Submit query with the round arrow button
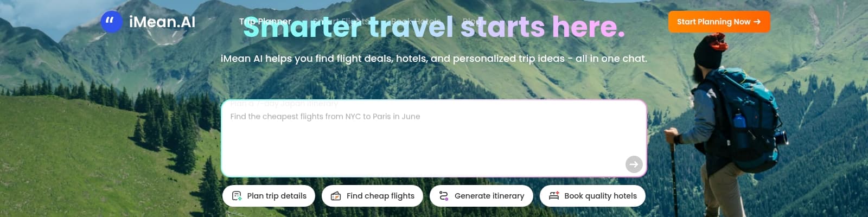 coord(634,164)
